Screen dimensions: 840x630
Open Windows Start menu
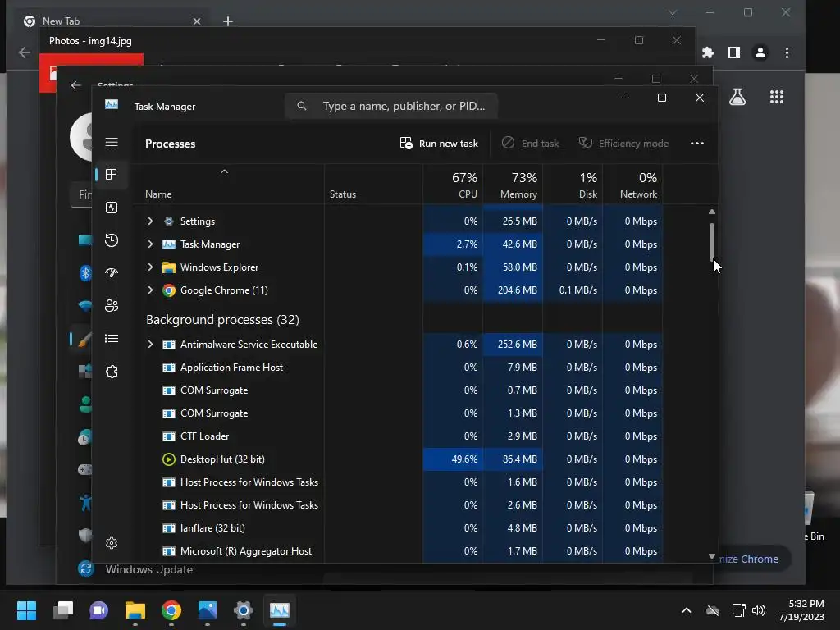point(26,610)
